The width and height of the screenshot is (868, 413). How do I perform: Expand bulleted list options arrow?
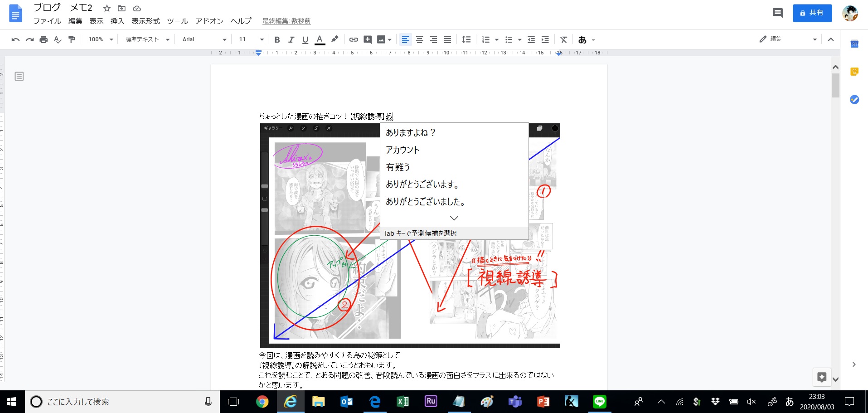click(x=519, y=40)
